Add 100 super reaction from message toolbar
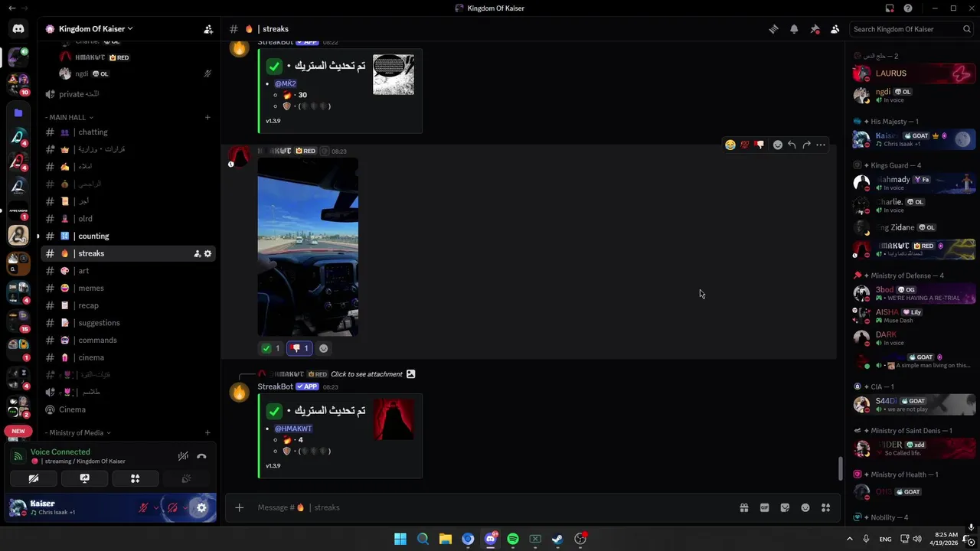980x551 pixels. [745, 145]
